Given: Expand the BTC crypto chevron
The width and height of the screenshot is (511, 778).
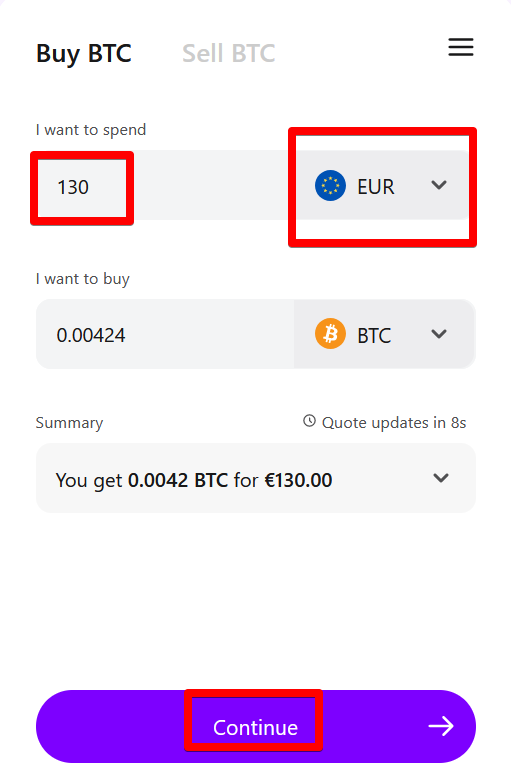Looking at the screenshot, I should click(439, 333).
